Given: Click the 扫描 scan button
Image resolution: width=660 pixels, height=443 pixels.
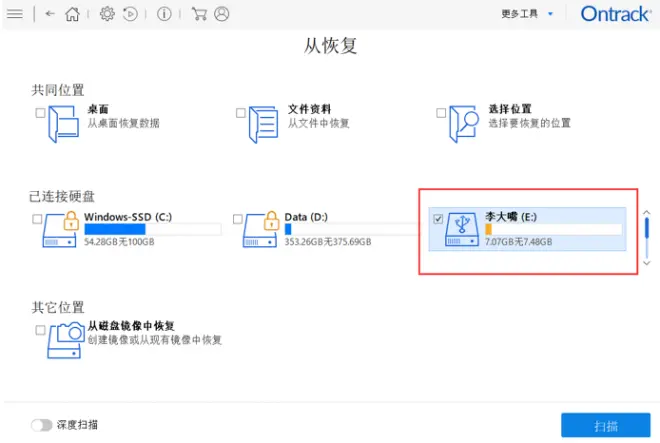Looking at the screenshot, I should (606, 426).
